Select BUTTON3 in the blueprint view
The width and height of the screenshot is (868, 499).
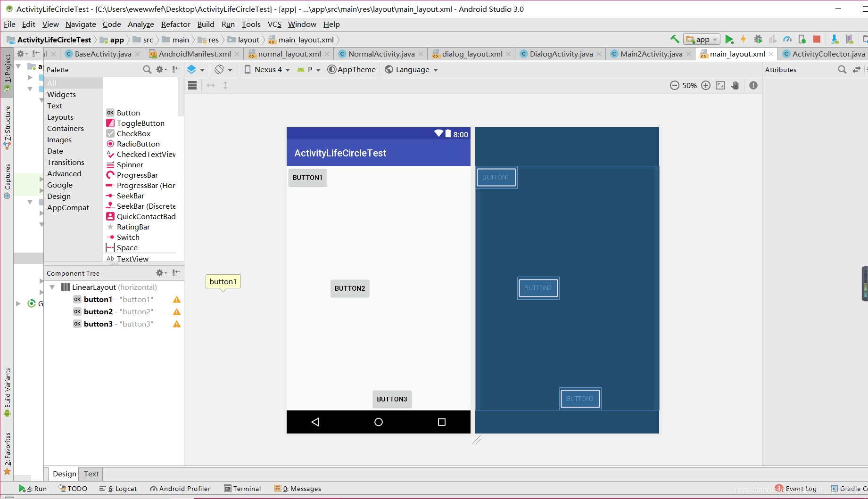(x=580, y=399)
